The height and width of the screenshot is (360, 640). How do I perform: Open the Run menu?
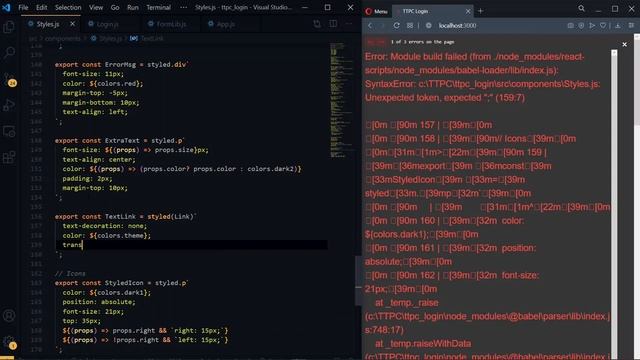click(133, 7)
